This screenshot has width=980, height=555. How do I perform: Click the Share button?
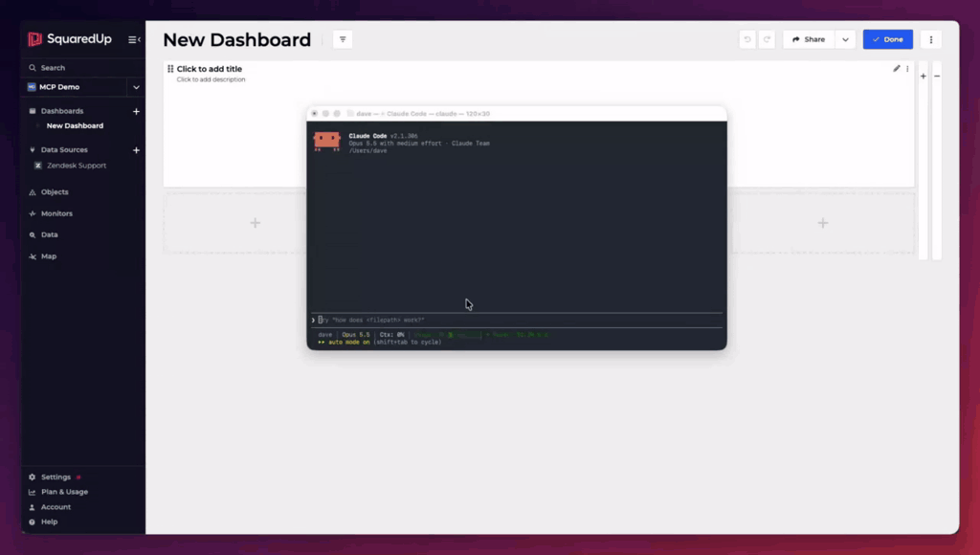point(809,39)
